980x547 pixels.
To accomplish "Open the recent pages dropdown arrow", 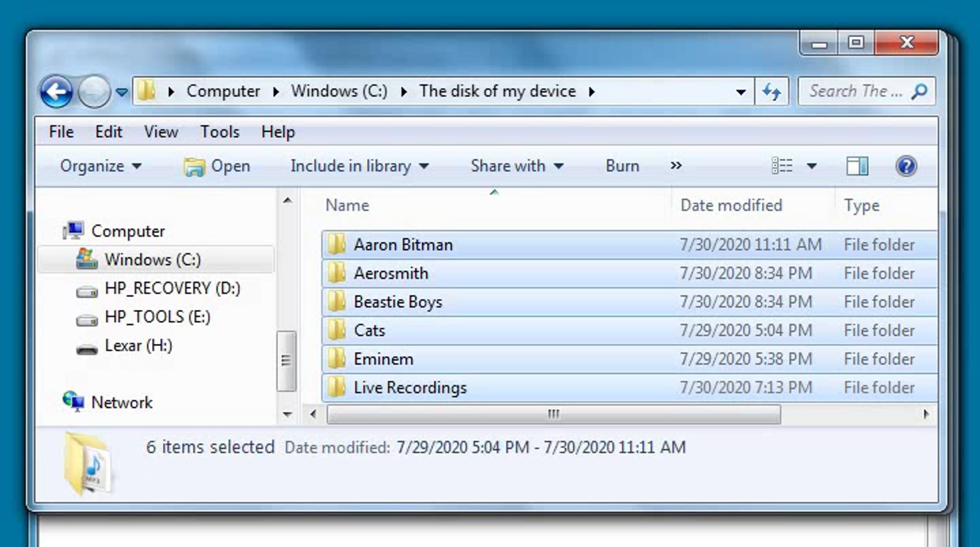I will pyautogui.click(x=122, y=92).
